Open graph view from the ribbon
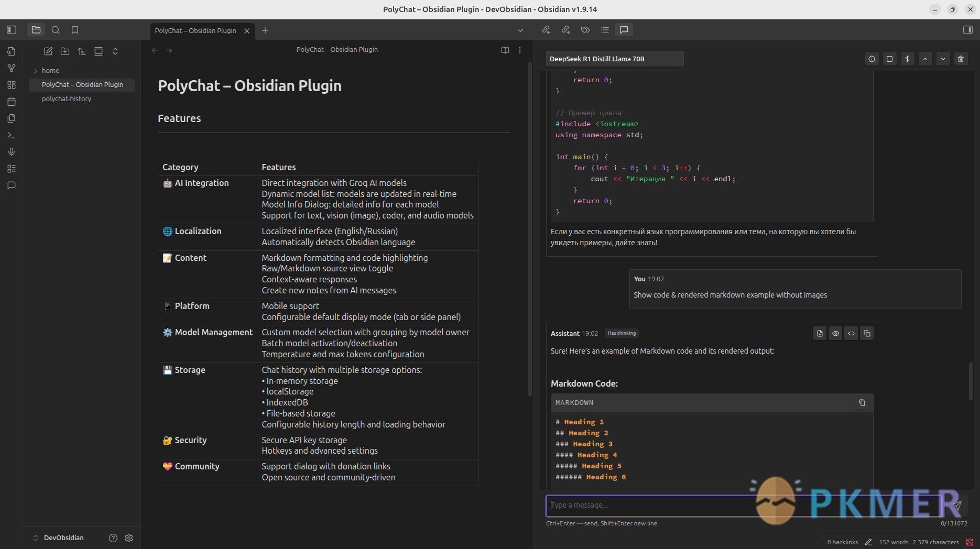 (12, 68)
